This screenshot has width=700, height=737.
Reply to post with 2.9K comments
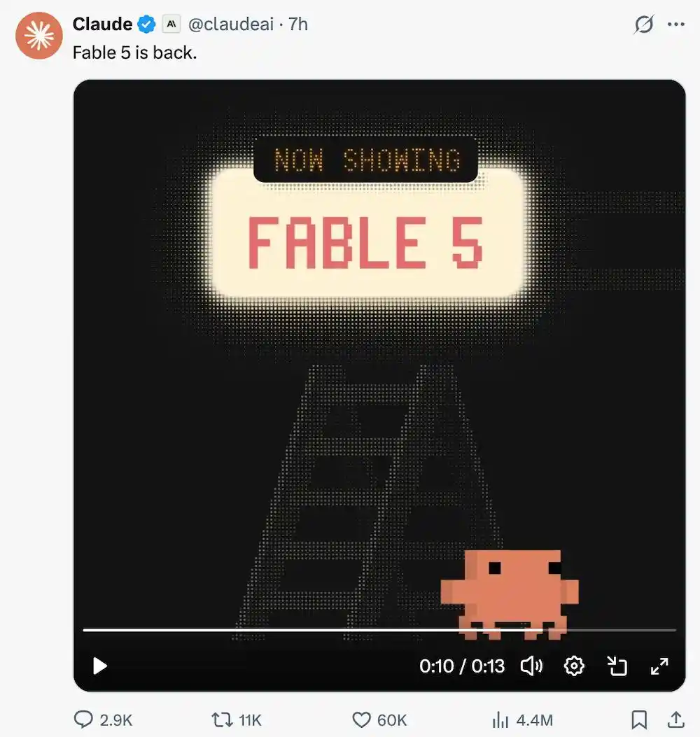[x=103, y=720]
